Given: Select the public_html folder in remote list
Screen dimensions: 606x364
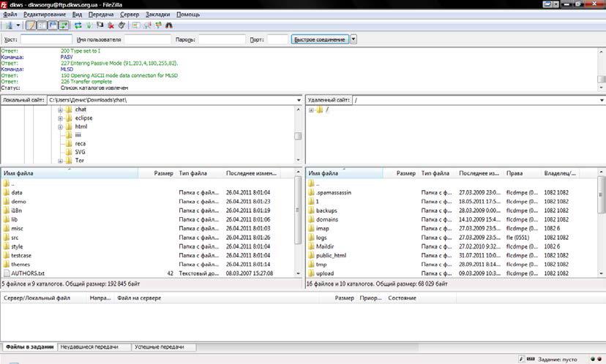Looking at the screenshot, I should tap(330, 255).
